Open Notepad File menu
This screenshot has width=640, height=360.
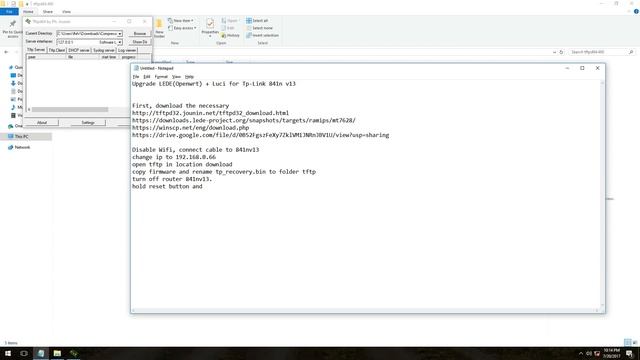(x=136, y=77)
